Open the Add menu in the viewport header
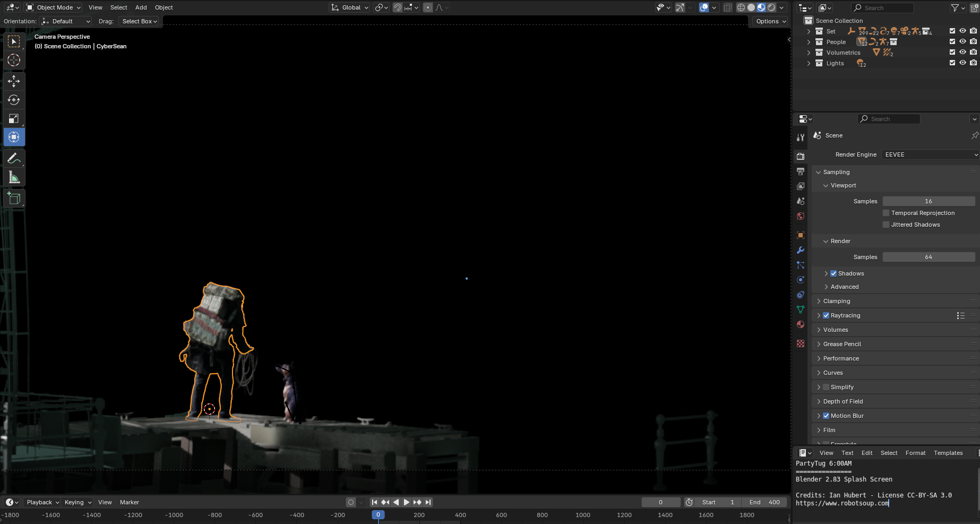This screenshot has width=980, height=524. point(141,7)
